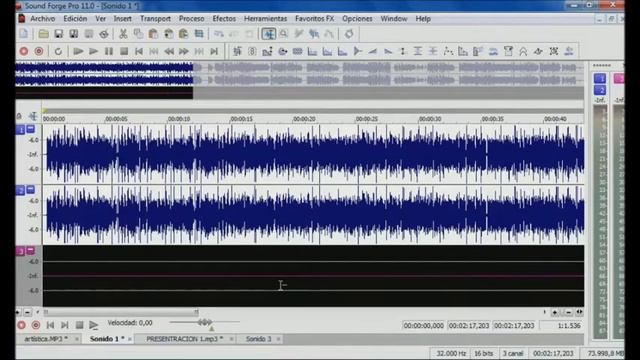The height and width of the screenshot is (360, 640).
Task: Open the Edición menu
Action: click(x=75, y=19)
